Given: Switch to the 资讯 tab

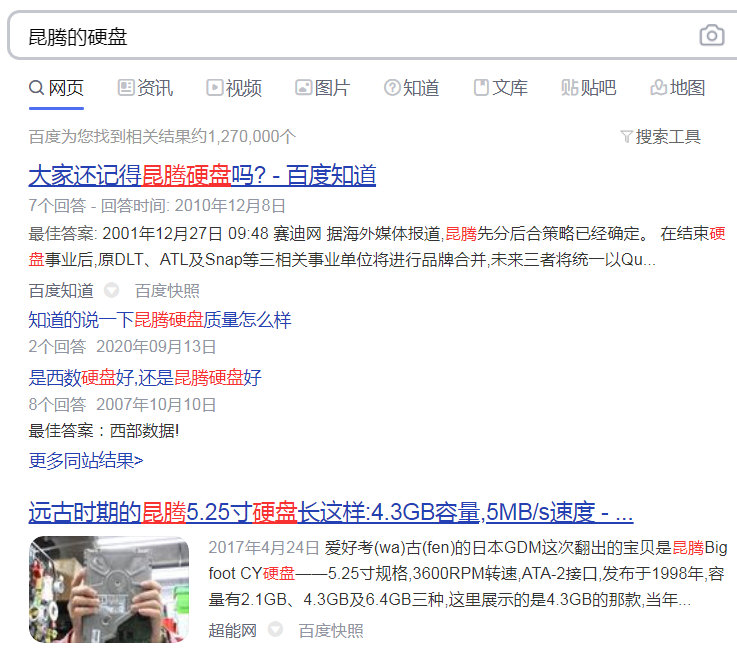Looking at the screenshot, I should (145, 88).
